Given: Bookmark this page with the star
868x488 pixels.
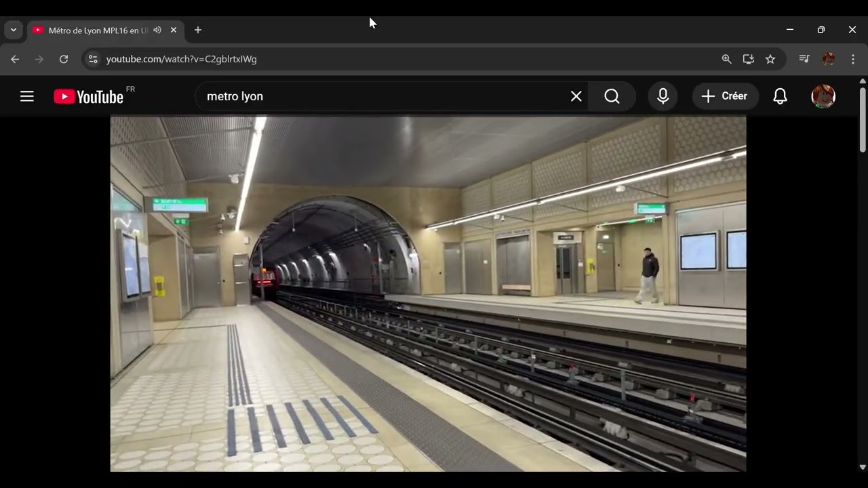Looking at the screenshot, I should [770, 59].
